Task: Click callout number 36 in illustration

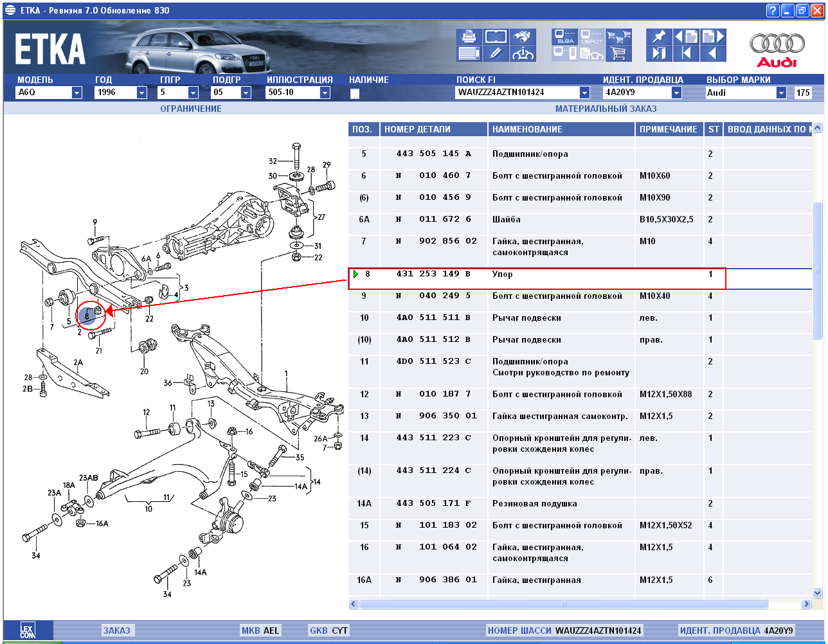Action: pyautogui.click(x=168, y=383)
